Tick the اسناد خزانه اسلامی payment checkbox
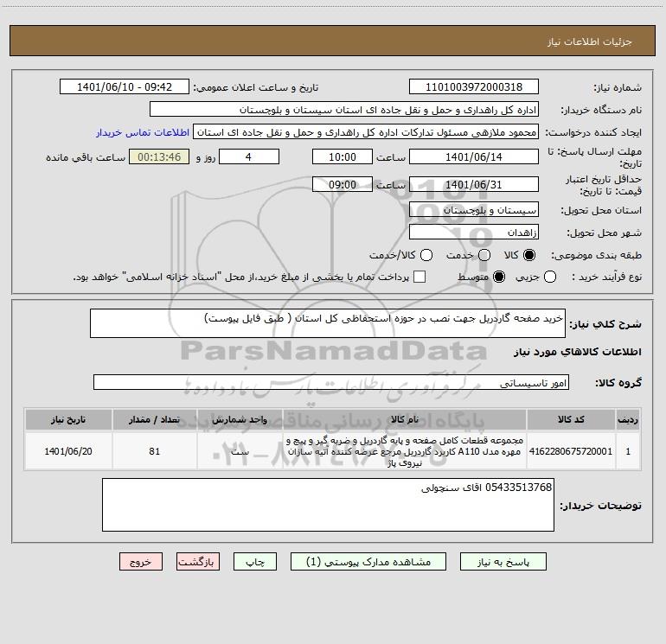The image size is (666, 644). point(419,277)
